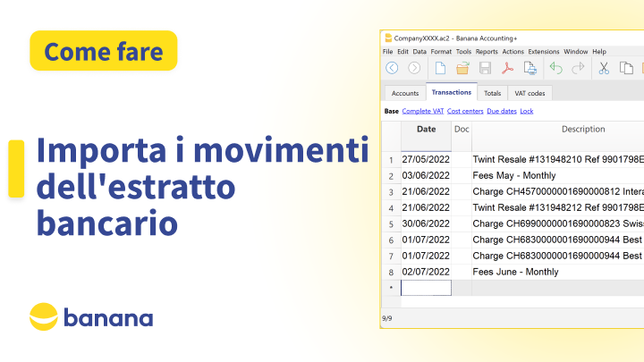The height and width of the screenshot is (362, 644).
Task: Click the Doc column header
Action: pos(462,136)
